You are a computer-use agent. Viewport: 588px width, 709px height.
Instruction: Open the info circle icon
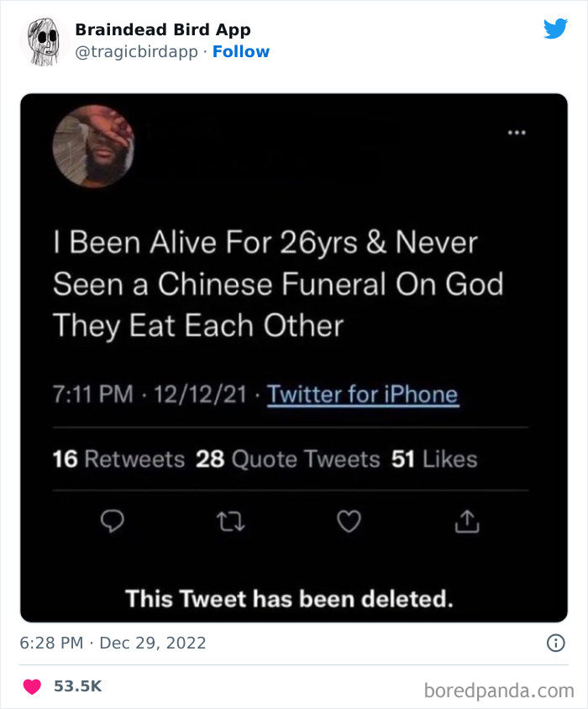coord(555,643)
